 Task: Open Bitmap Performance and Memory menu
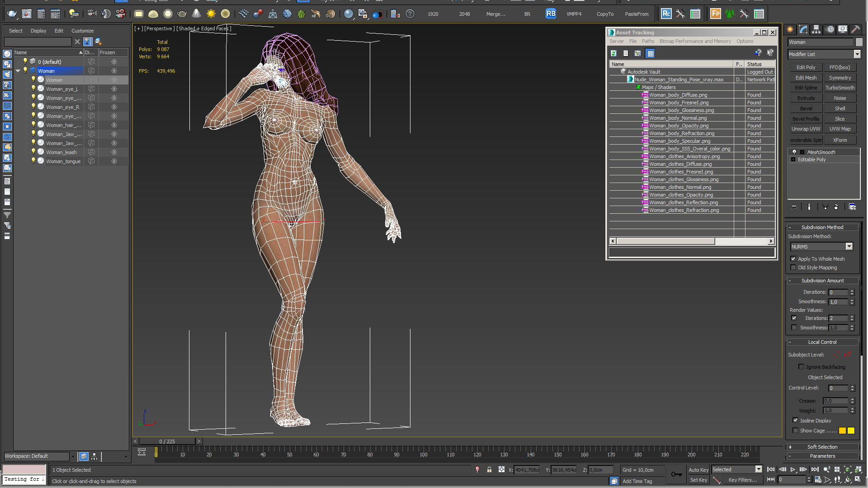(x=695, y=41)
